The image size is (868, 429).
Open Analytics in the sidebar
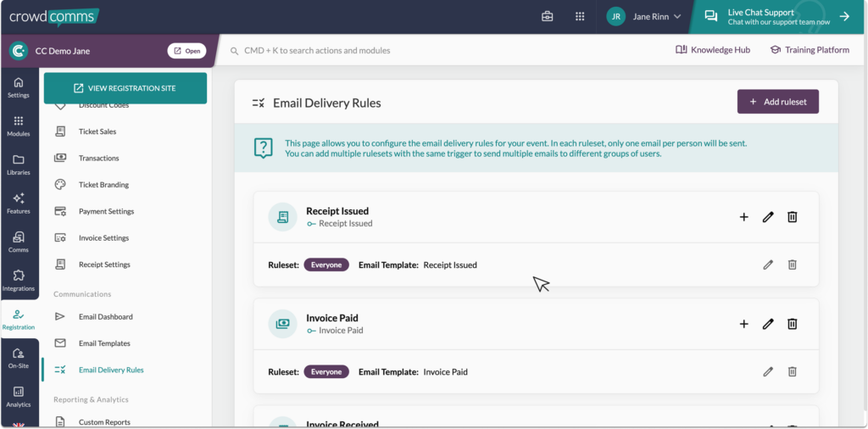click(x=19, y=397)
